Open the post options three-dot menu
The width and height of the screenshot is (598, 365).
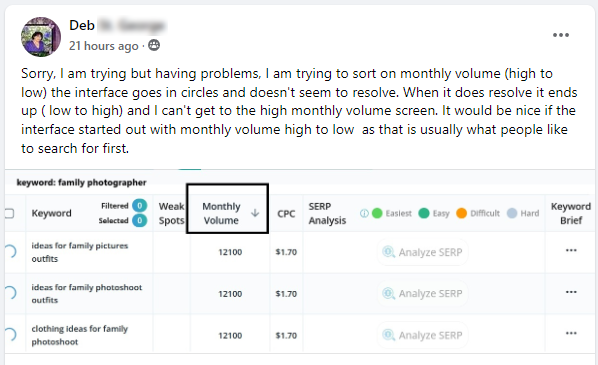tap(561, 35)
